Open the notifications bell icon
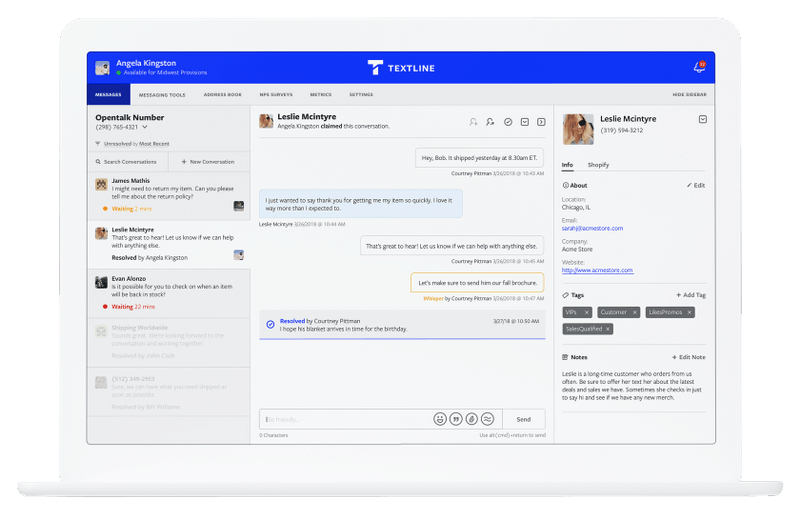800x514 pixels. click(x=699, y=68)
